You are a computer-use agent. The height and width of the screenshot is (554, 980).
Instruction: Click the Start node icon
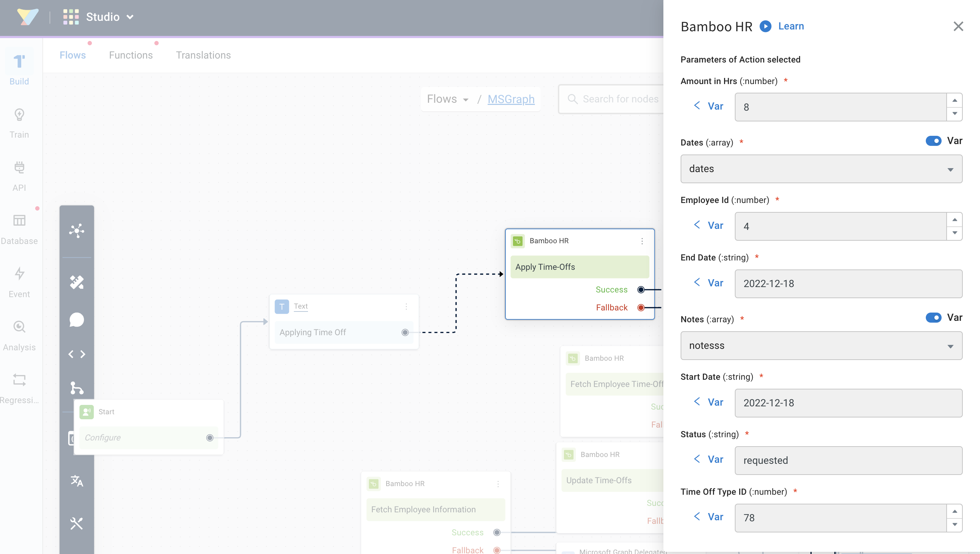[x=87, y=412]
